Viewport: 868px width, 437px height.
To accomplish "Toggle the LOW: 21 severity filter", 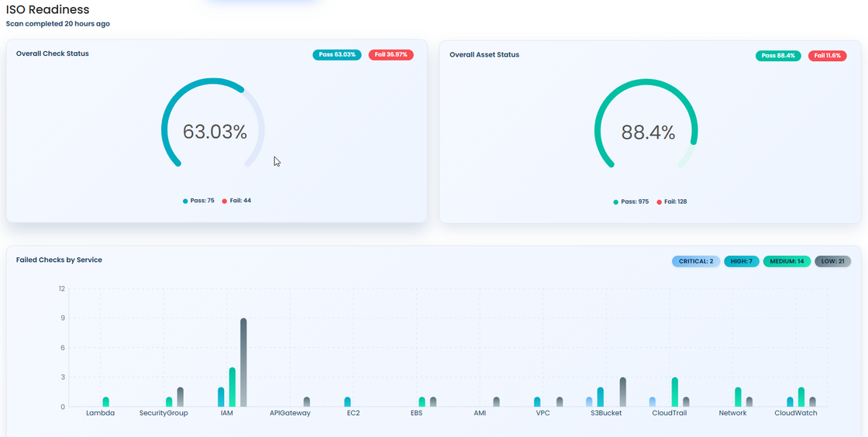I will [x=832, y=262].
